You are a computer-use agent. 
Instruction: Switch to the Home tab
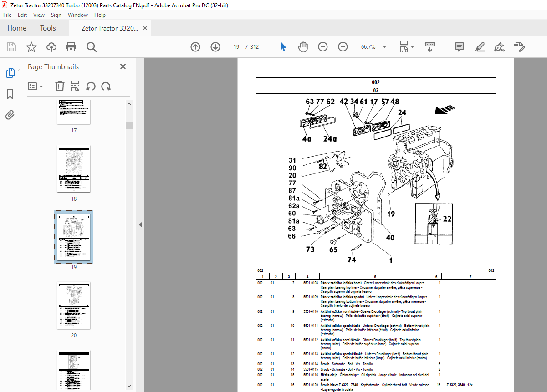(x=17, y=28)
